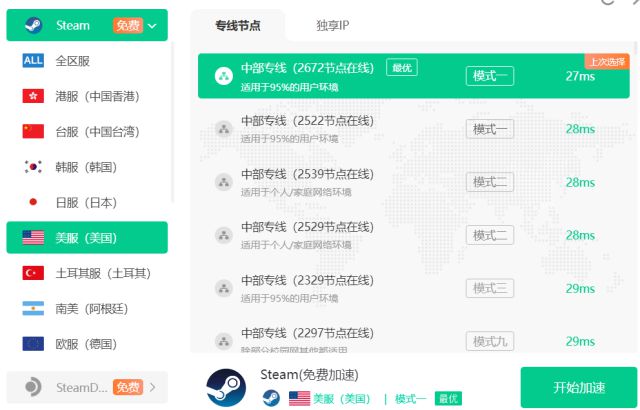Image resolution: width=640 pixels, height=410 pixels.
Task: Click 美服（美国）link in bottom bar
Action: tap(342, 398)
